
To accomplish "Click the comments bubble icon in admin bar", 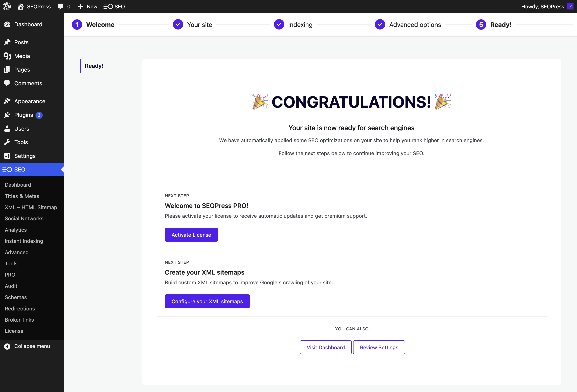I will (x=60, y=6).
